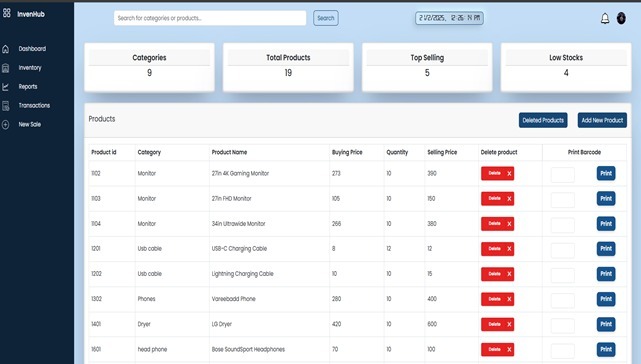Click the Products section heading
Viewport: 641px width, 364px height.
[x=102, y=119]
